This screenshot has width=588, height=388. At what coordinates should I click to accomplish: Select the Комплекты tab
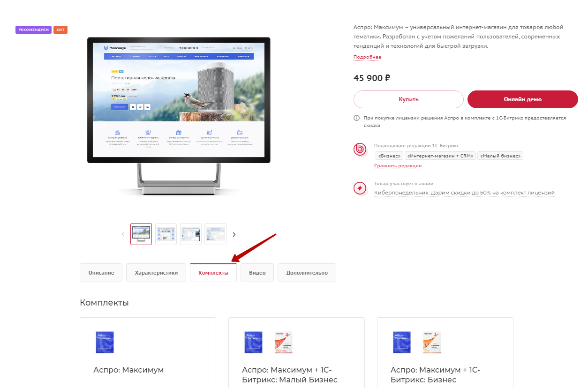click(x=213, y=273)
